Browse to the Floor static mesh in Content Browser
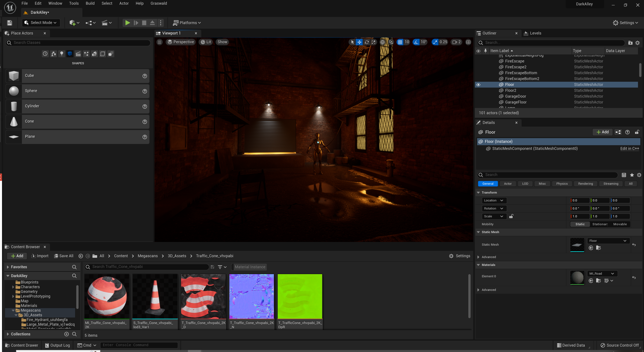Screen dimensions: 644x352 click(598, 248)
